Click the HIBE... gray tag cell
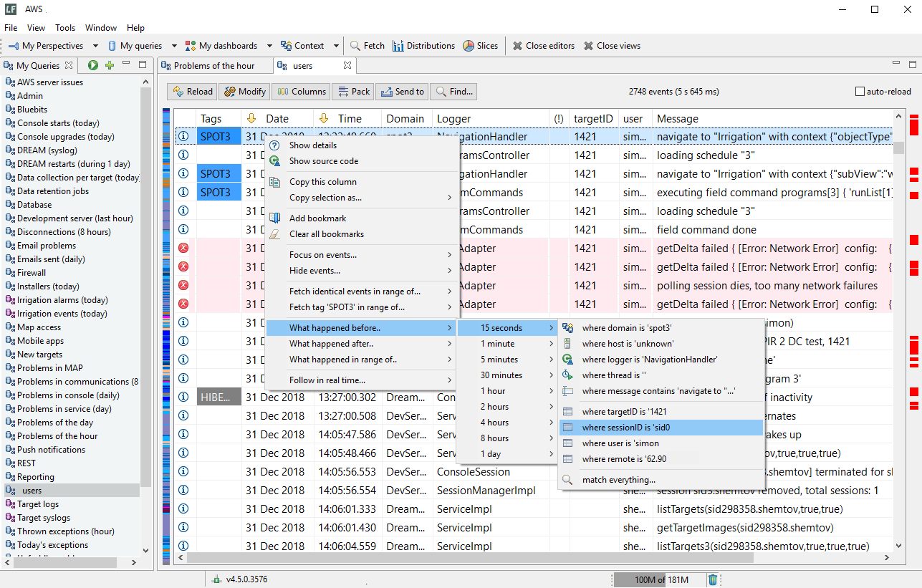Screen dimensions: 922x588 tap(219, 397)
